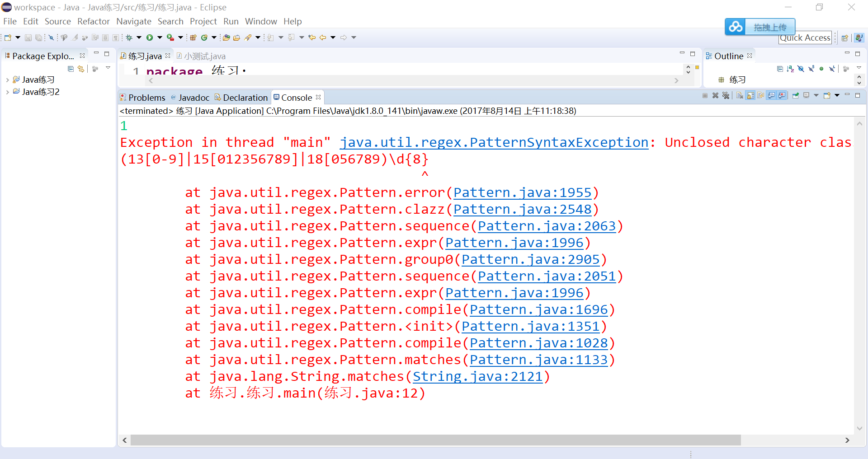This screenshot has height=459, width=868.
Task: Expand the Java练习2 project tree node
Action: [x=7, y=92]
